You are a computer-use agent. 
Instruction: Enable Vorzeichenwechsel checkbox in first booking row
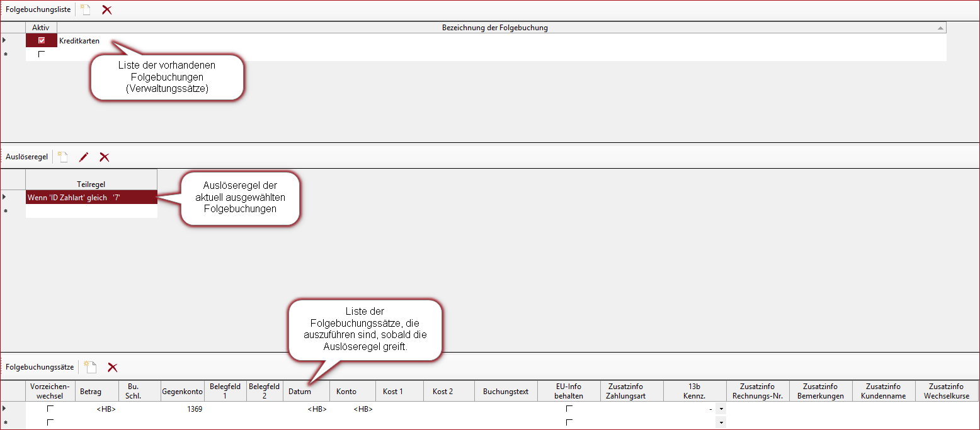click(50, 409)
